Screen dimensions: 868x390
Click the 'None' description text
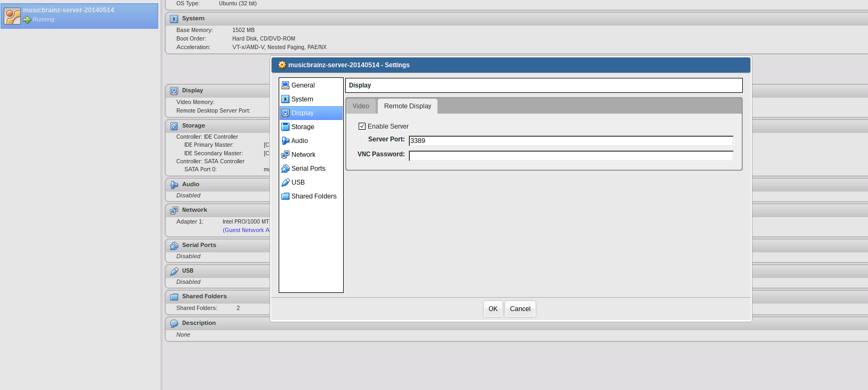(x=183, y=335)
